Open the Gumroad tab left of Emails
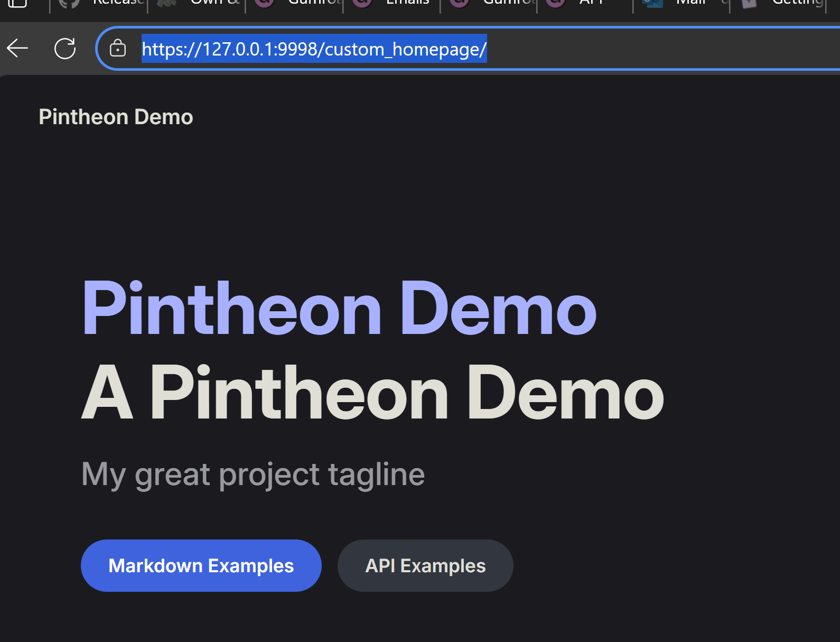840x642 pixels. click(x=314, y=3)
